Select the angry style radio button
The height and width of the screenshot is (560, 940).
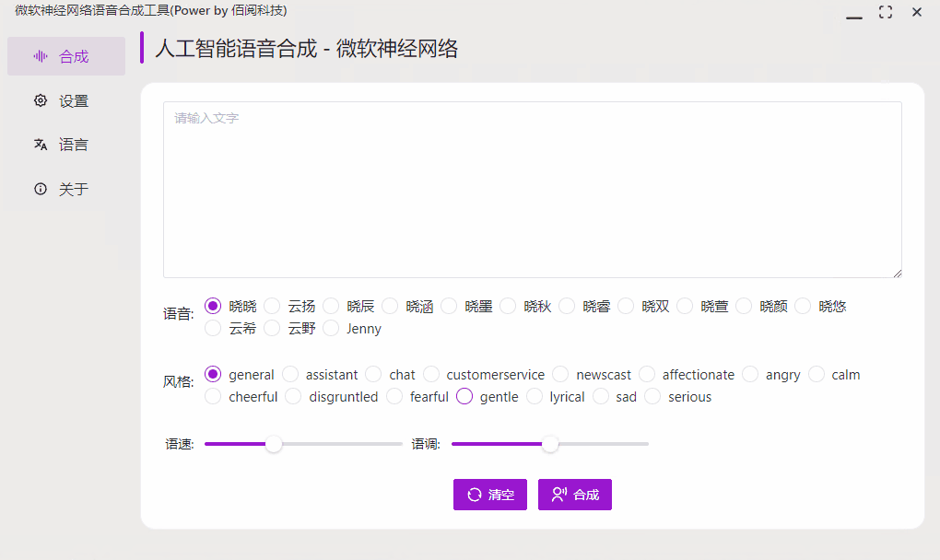(750, 374)
